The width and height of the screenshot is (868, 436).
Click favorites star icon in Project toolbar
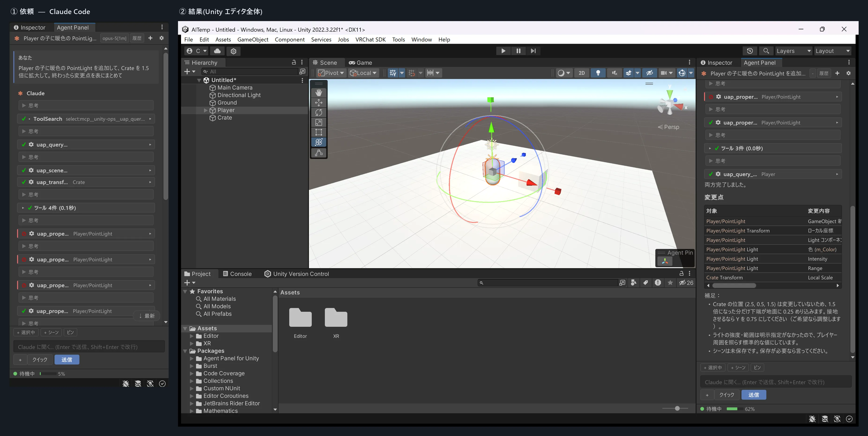(670, 282)
